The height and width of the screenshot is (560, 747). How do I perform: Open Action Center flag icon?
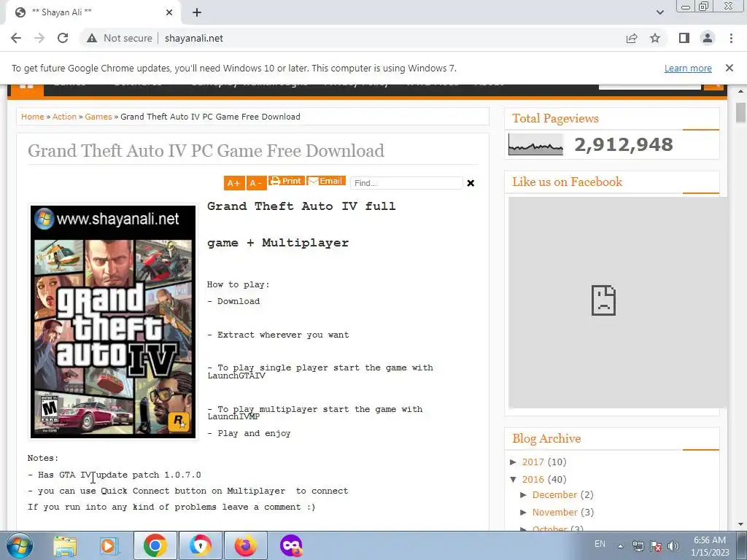tap(656, 546)
